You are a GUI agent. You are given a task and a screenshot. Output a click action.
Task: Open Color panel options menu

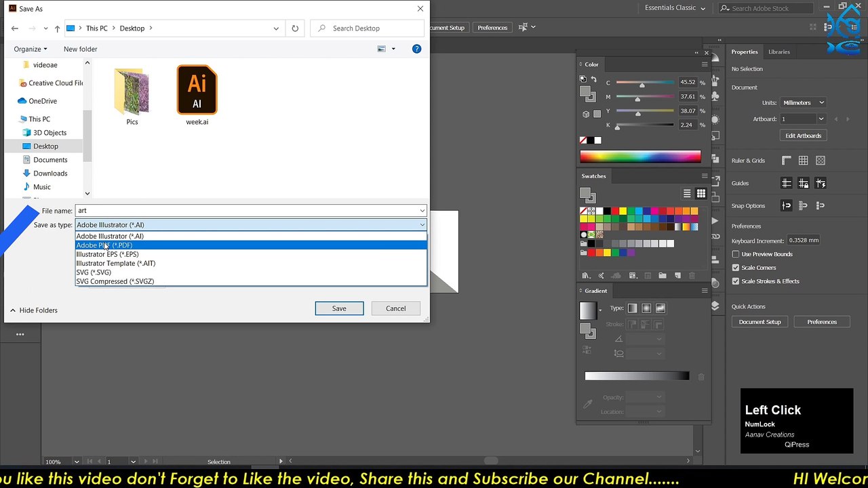(705, 64)
